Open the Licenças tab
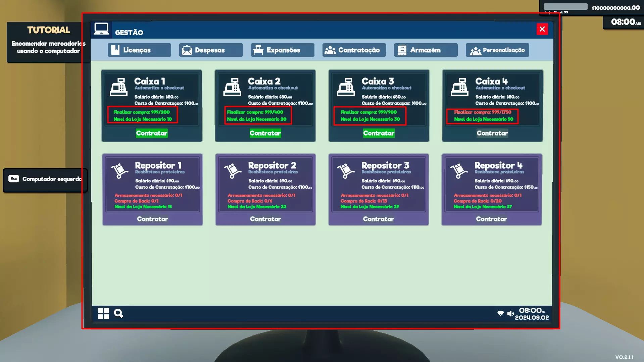This screenshot has width=644, height=362. tap(139, 50)
